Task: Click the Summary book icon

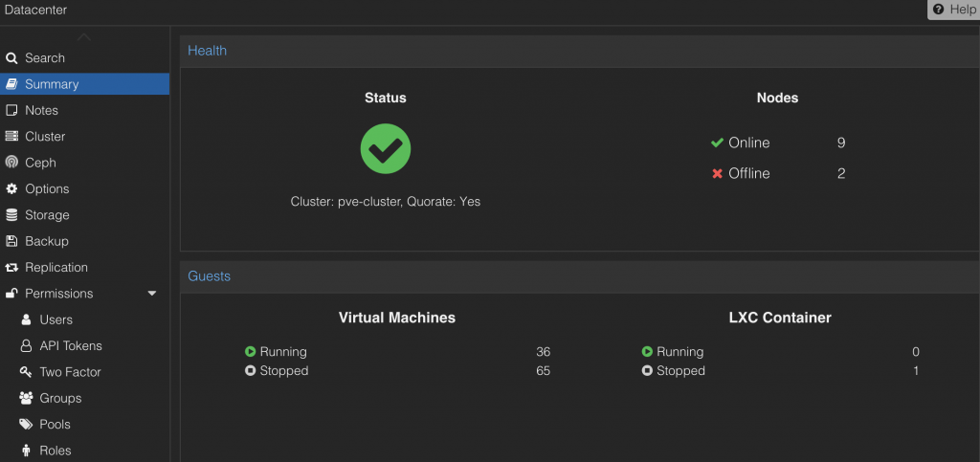Action: click(11, 84)
